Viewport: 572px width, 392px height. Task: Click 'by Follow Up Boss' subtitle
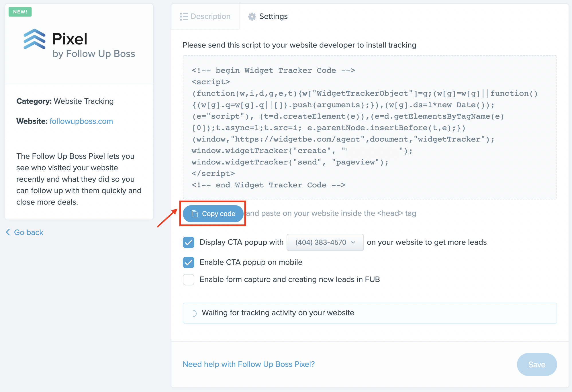[94, 54]
